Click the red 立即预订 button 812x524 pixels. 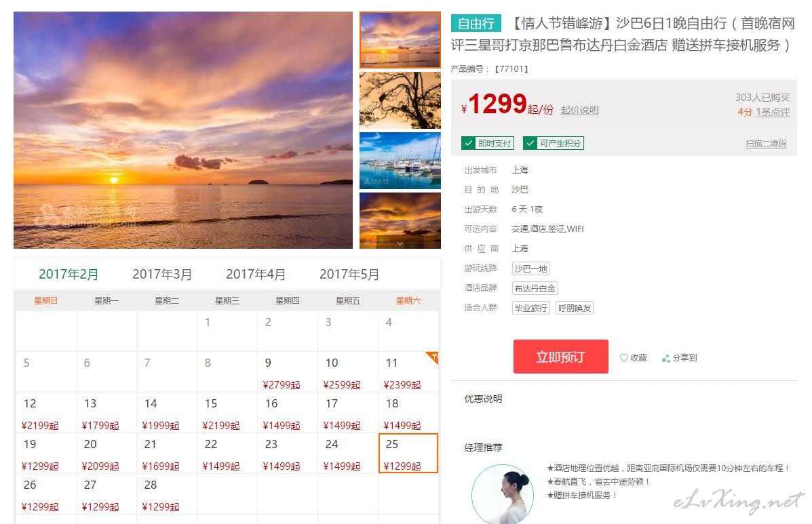coord(561,357)
